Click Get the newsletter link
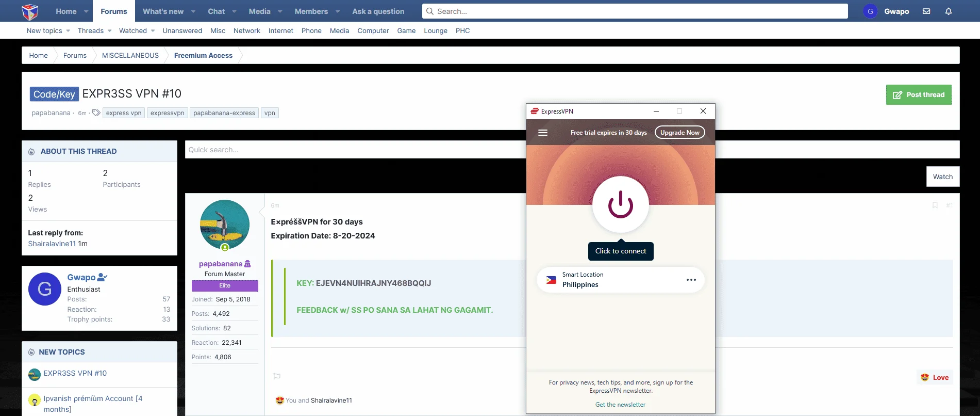980x416 pixels. coord(620,405)
